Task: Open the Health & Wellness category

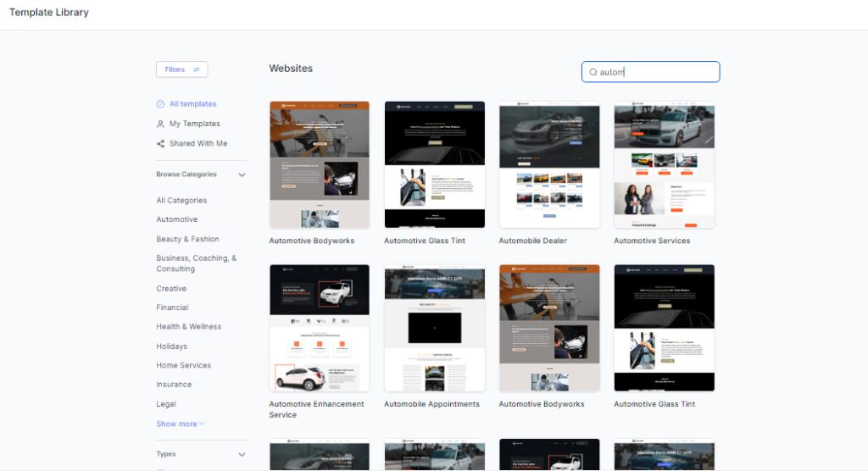Action: click(188, 326)
